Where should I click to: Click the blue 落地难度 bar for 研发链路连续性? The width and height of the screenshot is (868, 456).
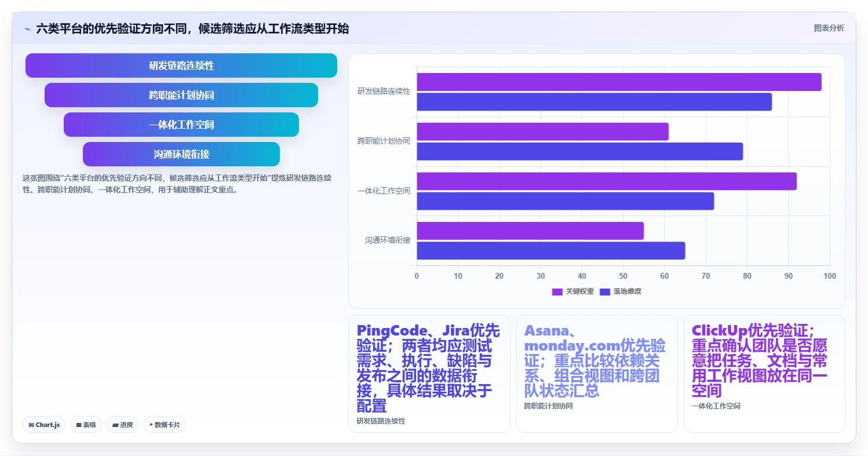point(594,102)
